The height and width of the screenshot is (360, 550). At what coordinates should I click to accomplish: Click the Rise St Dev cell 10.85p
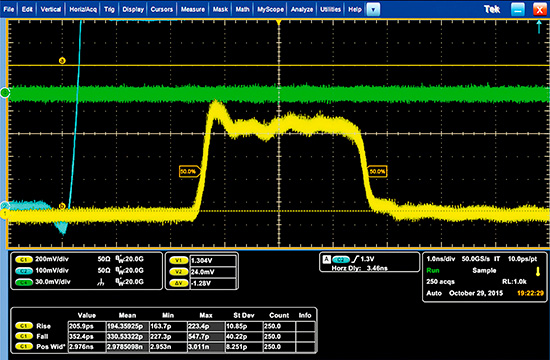243,326
